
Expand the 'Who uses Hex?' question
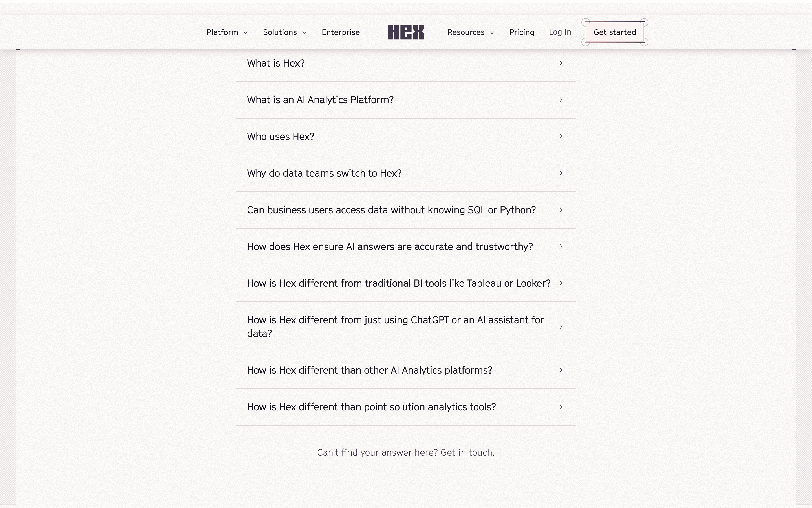[x=406, y=136]
